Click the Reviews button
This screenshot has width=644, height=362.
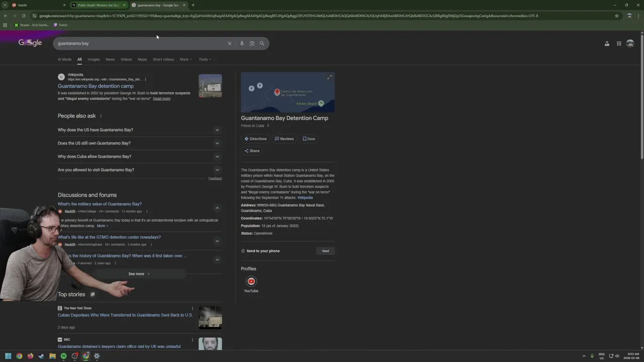click(x=284, y=139)
